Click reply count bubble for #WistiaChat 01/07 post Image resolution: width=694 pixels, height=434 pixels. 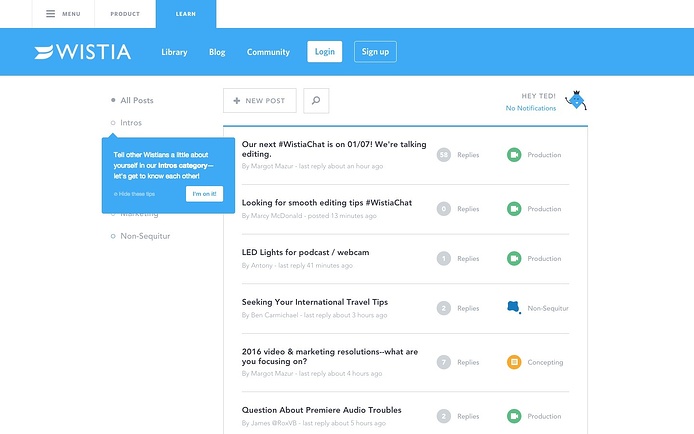[443, 155]
